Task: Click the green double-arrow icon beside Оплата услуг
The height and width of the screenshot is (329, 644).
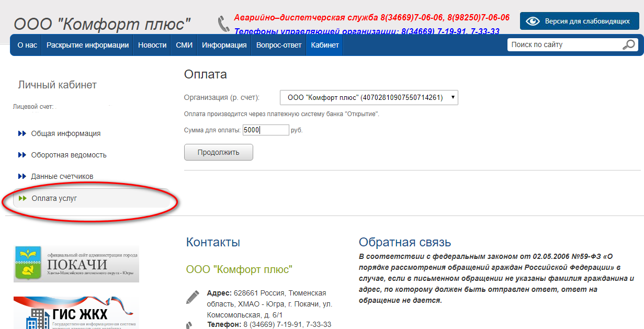Action: pyautogui.click(x=22, y=198)
